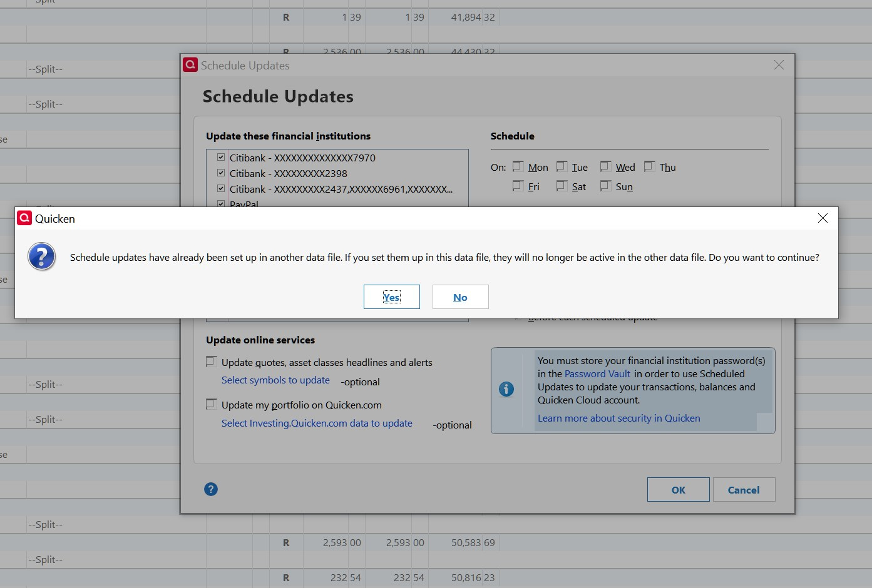This screenshot has width=872, height=588.
Task: Open Learn more about security in Quicken
Action: point(618,418)
